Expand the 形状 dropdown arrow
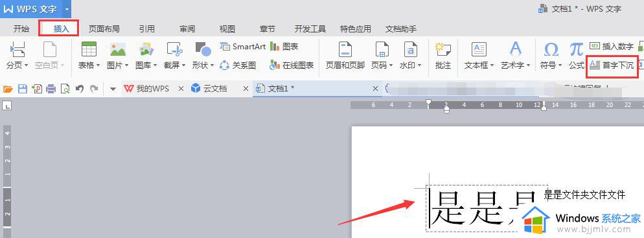 point(212,65)
